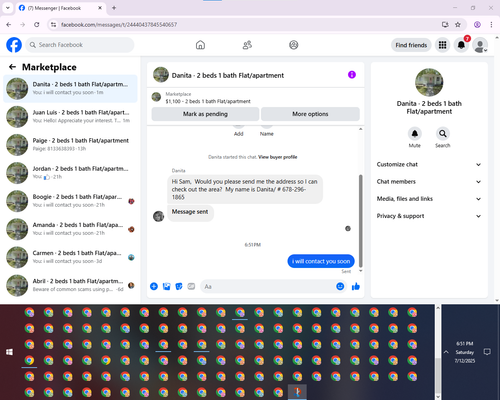This screenshot has width=500, height=400.
Task: Show hidden system tray icons chevron
Action: [x=446, y=352]
